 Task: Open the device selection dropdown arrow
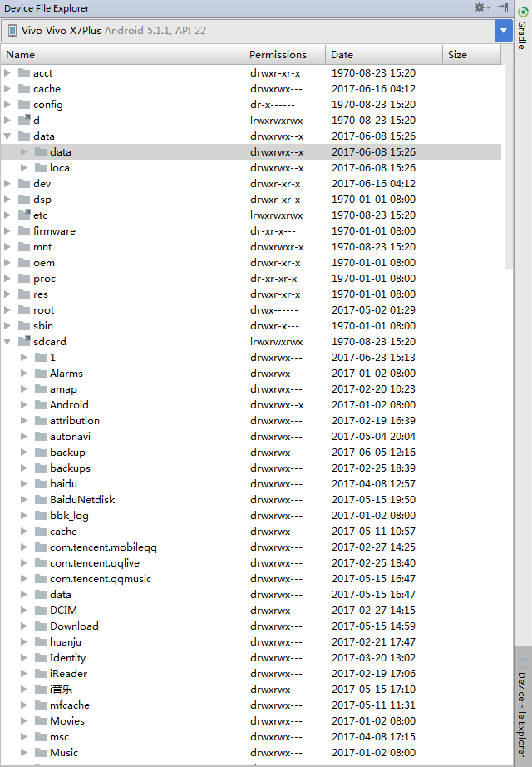(503, 31)
